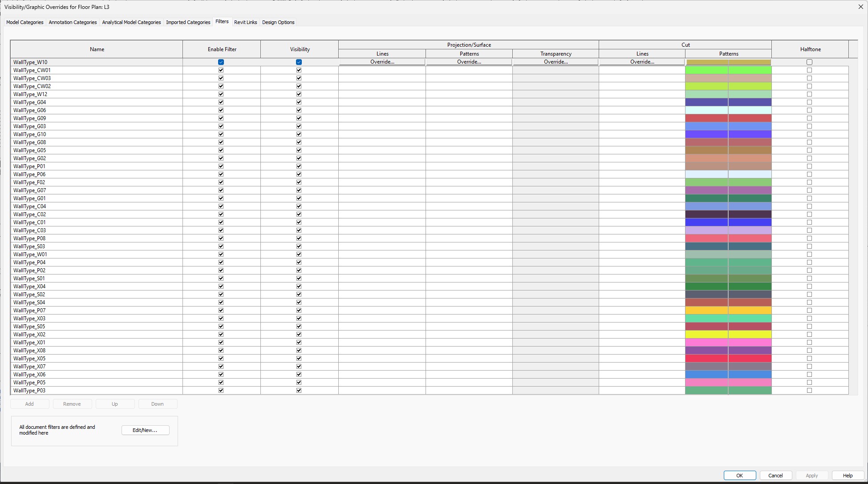868x484 pixels.
Task: Switch to the Revit Links tab
Action: click(x=246, y=22)
